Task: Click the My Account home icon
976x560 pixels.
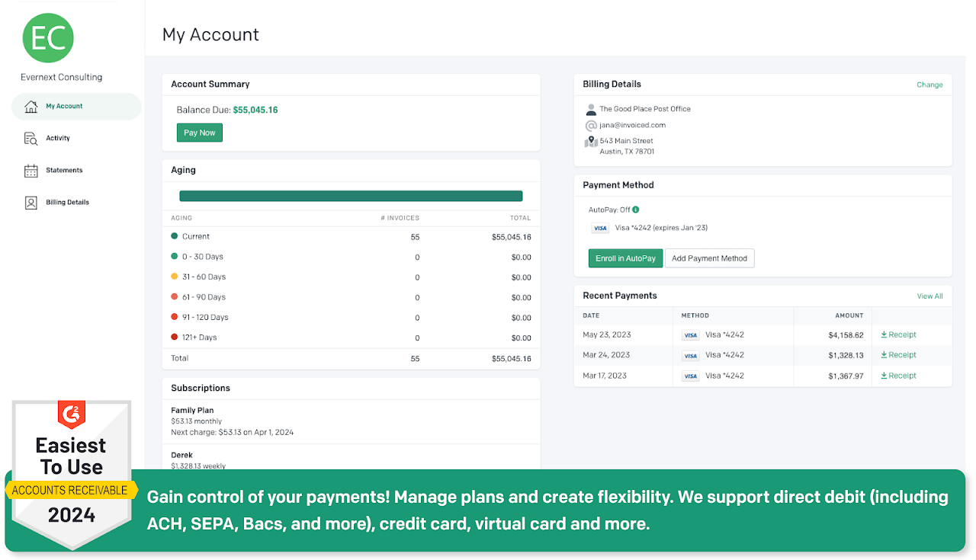Action: point(30,107)
